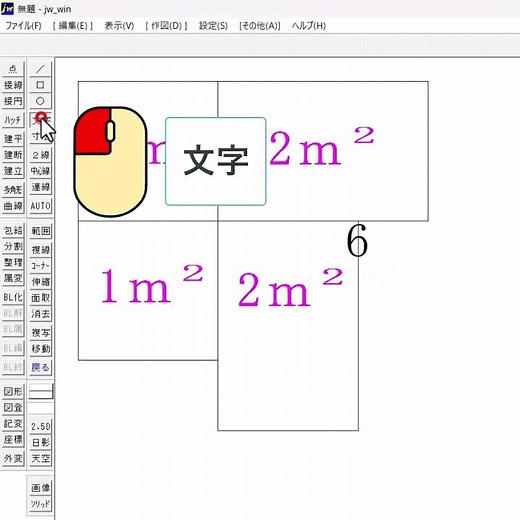Image resolution: width=520 pixels, height=520 pixels.
Task: Click the 記変 symbol change tool
Action: tap(13, 423)
